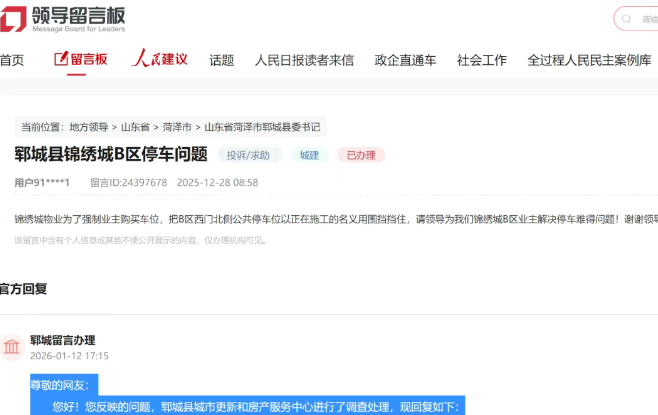Focus the search input field at top right
Screen dimensions: 658x415
click(646, 19)
